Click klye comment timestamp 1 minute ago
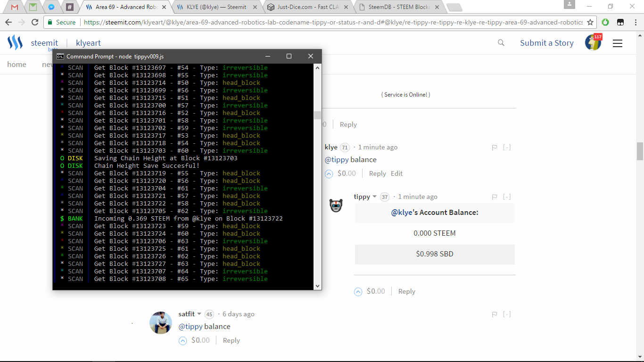 point(378,147)
